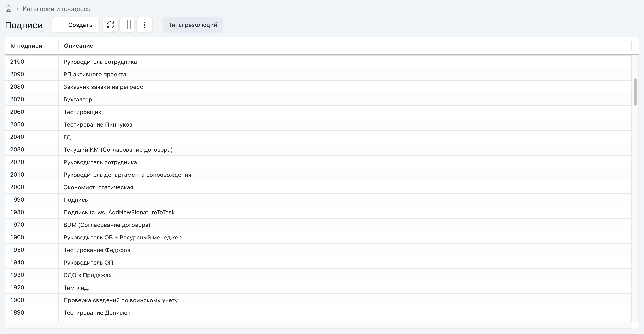This screenshot has width=644, height=334.
Task: Select the Бухгалтер row
Action: click(x=318, y=99)
